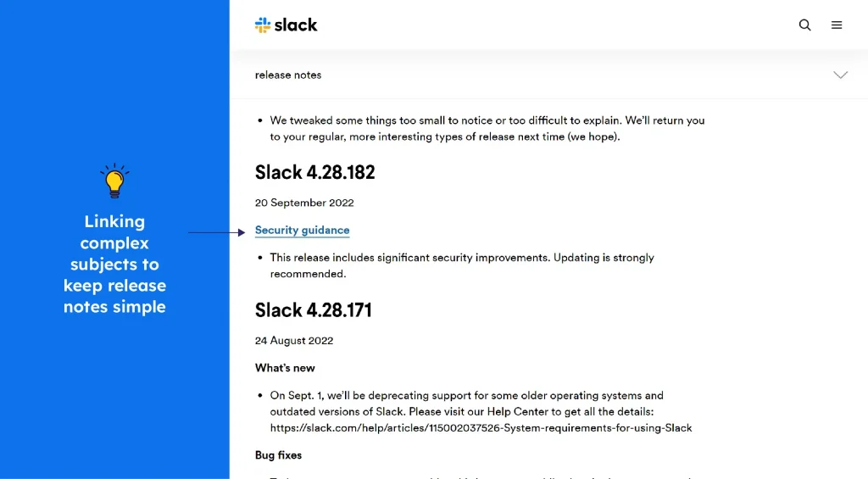This screenshot has width=868, height=479.
Task: Click the significant security improvements bullet text
Action: click(x=462, y=266)
